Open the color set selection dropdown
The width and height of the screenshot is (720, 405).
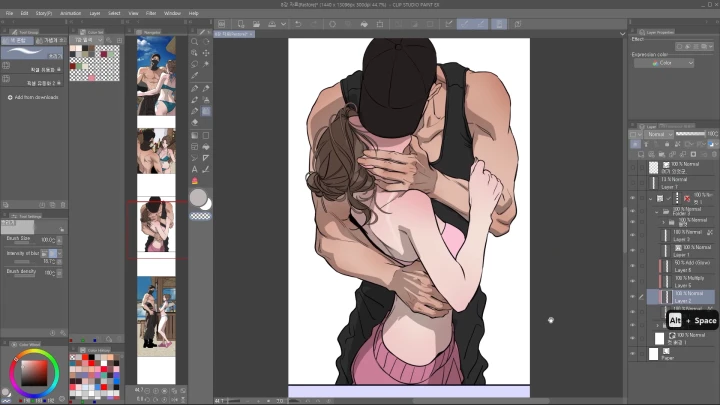[x=87, y=40]
